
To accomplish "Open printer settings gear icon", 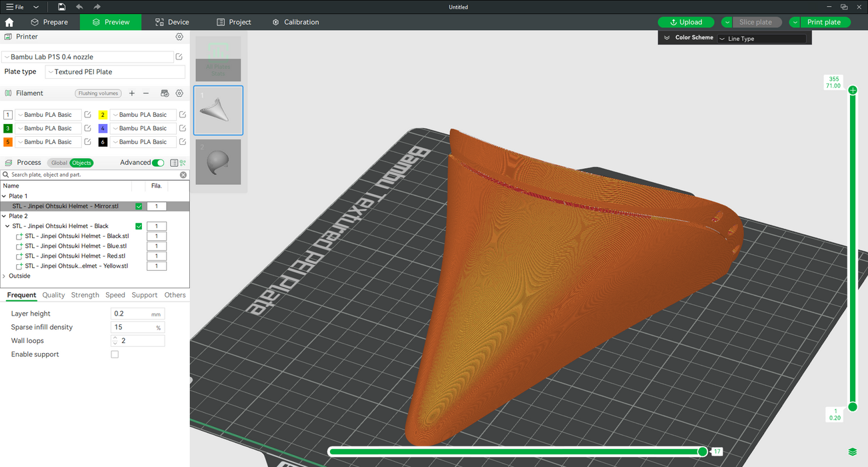I will (x=179, y=37).
